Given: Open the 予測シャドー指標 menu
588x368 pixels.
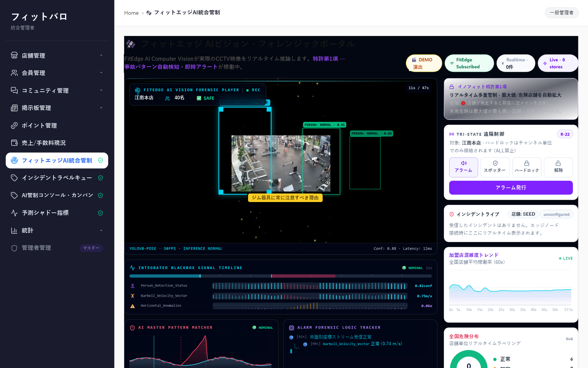Looking at the screenshot, I should (x=57, y=213).
